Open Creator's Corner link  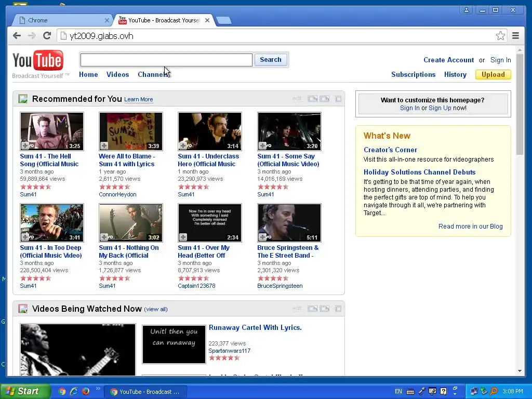click(x=390, y=150)
